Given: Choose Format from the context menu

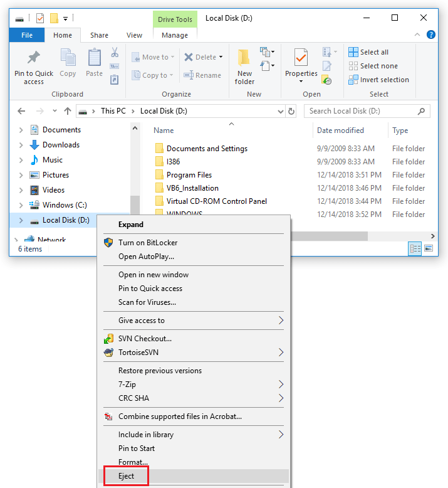Looking at the screenshot, I should pyautogui.click(x=194, y=462).
